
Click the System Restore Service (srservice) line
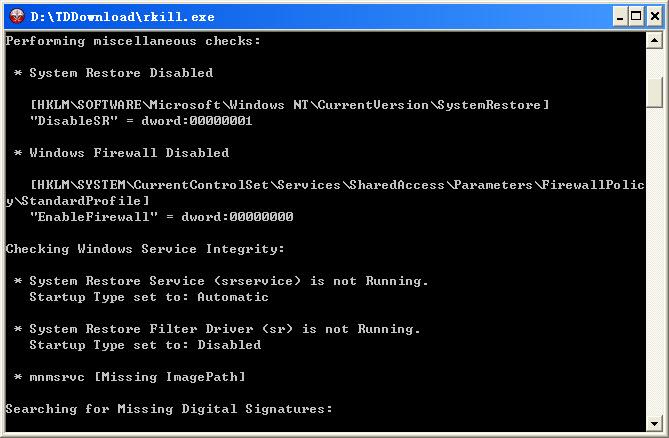pyautogui.click(x=228, y=281)
